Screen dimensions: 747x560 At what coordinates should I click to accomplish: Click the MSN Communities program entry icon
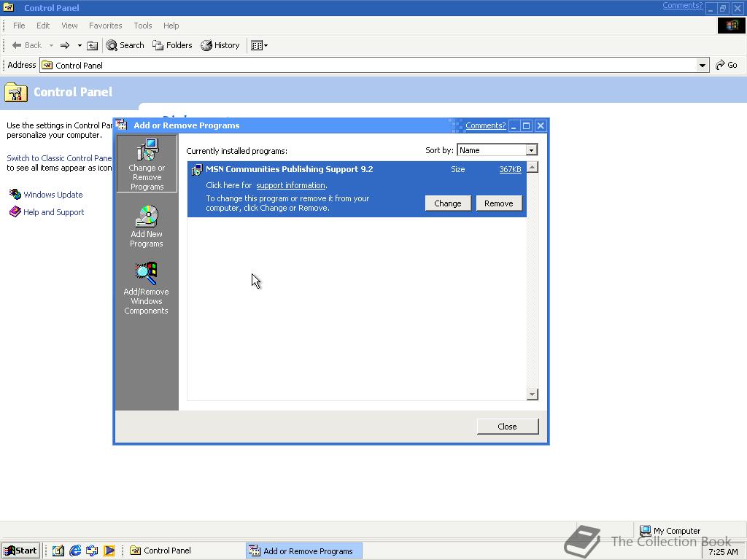coord(196,169)
